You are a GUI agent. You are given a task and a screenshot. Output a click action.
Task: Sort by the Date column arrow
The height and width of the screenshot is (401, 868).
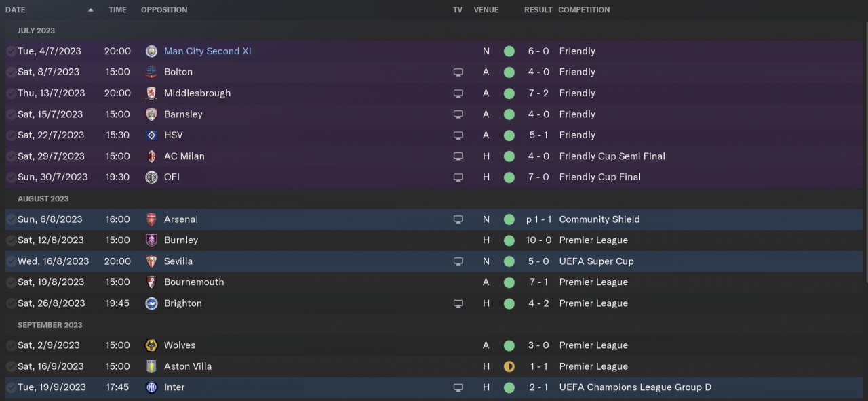tap(91, 10)
